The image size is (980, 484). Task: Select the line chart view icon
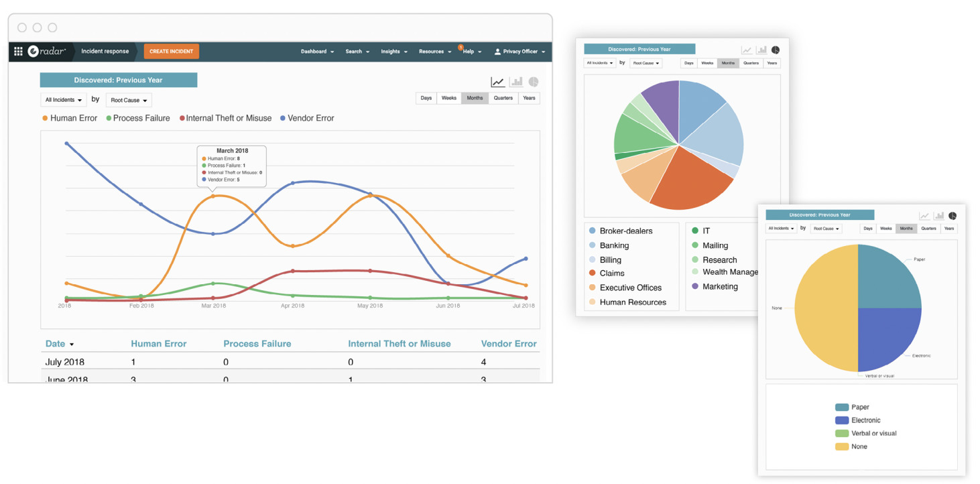tap(498, 82)
